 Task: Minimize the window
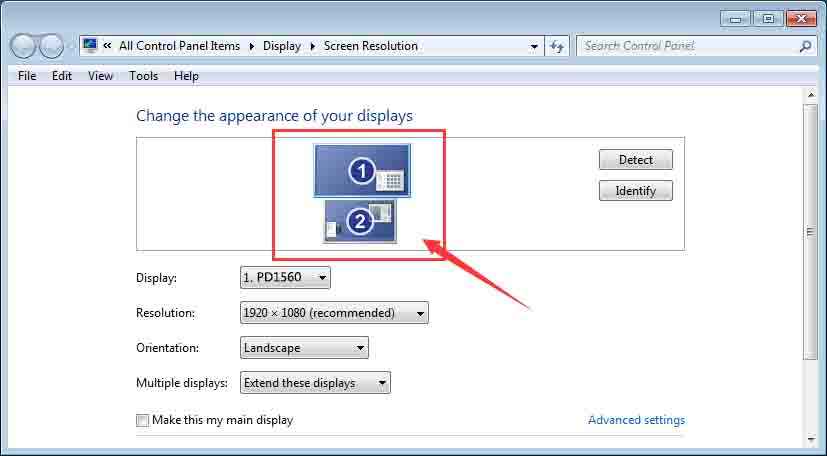click(736, 19)
